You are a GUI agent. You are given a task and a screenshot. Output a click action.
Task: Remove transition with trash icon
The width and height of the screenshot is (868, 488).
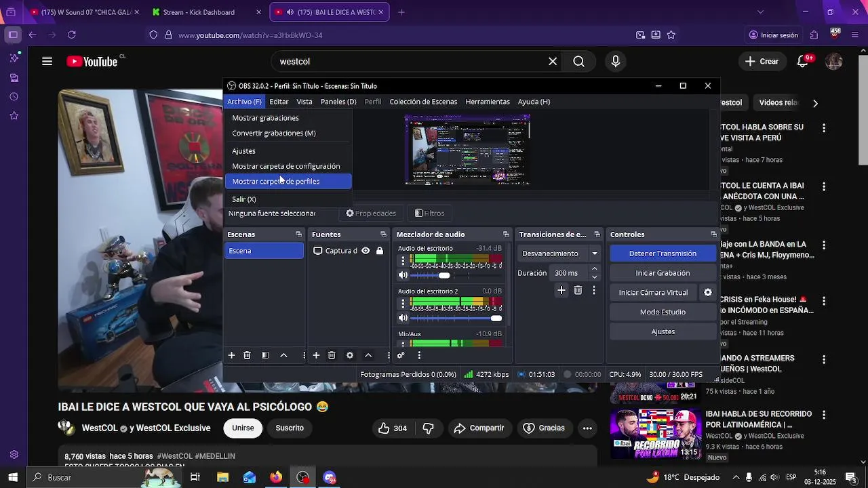click(578, 290)
